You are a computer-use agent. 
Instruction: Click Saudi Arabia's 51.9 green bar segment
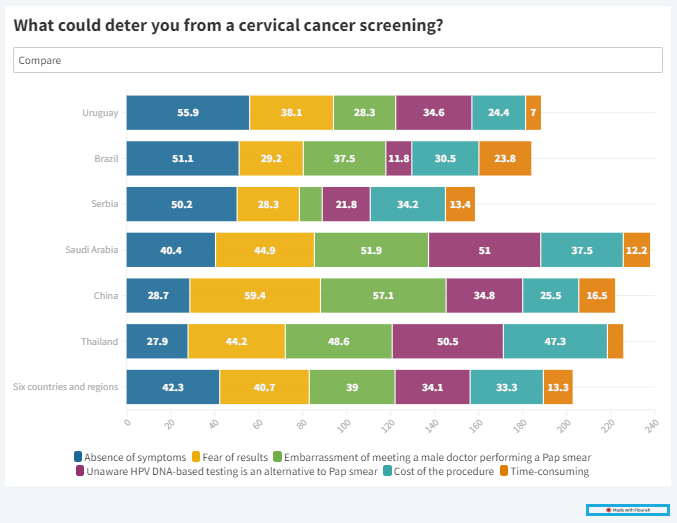coord(371,250)
